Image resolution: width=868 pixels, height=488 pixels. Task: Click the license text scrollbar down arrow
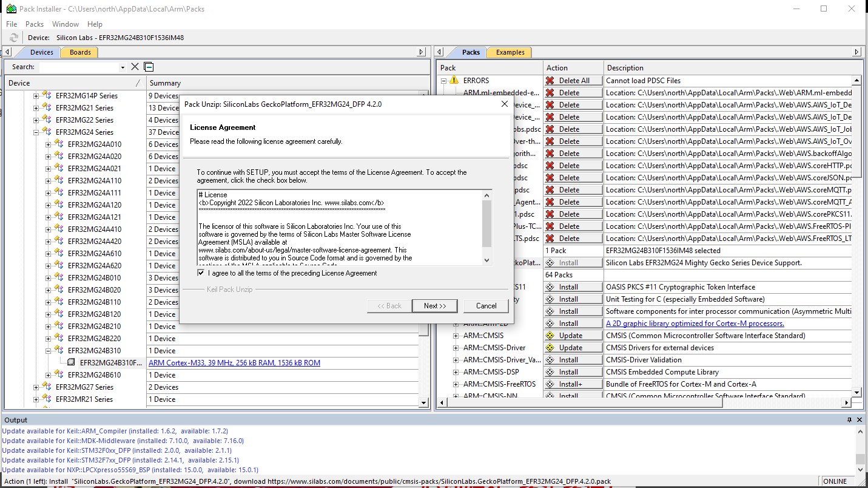point(486,260)
